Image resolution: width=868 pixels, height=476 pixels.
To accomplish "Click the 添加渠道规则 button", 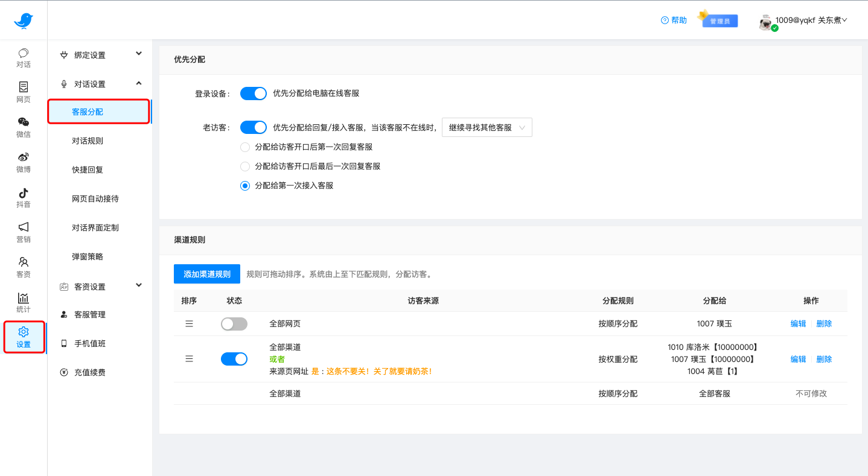I will [x=206, y=273].
